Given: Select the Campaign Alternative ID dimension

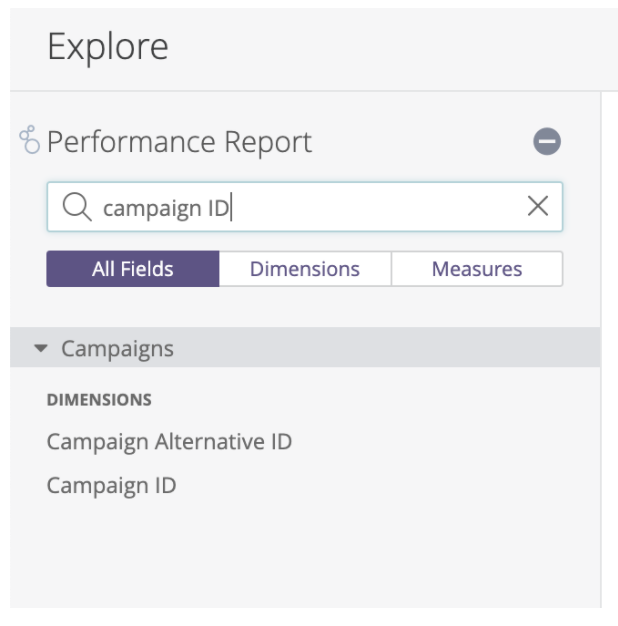Looking at the screenshot, I should (169, 441).
